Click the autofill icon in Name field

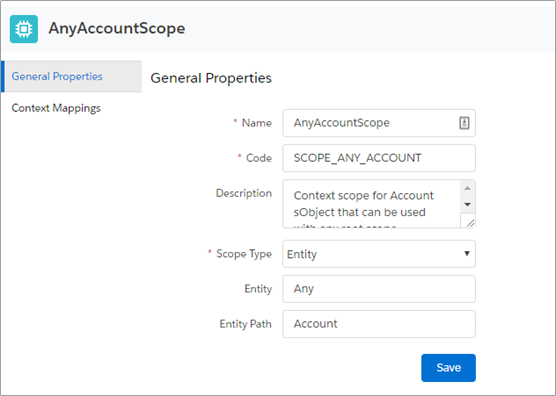point(464,123)
